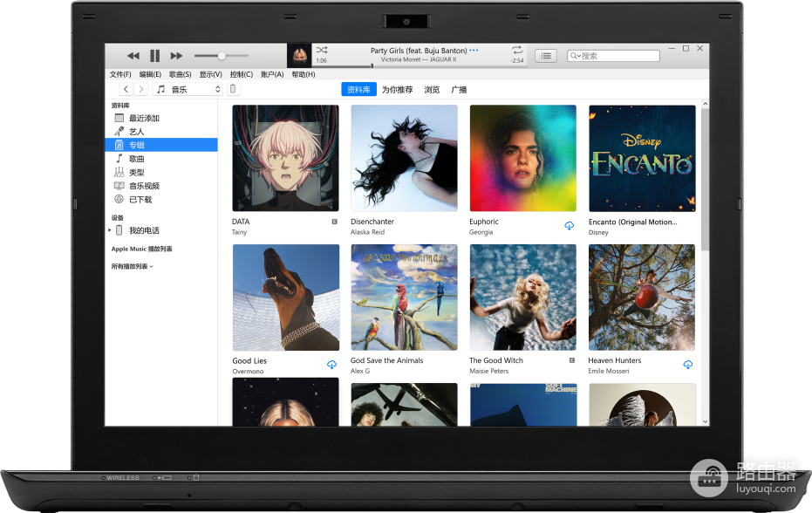Click the artist name Overmono
The width and height of the screenshot is (812, 513).
pyautogui.click(x=248, y=372)
